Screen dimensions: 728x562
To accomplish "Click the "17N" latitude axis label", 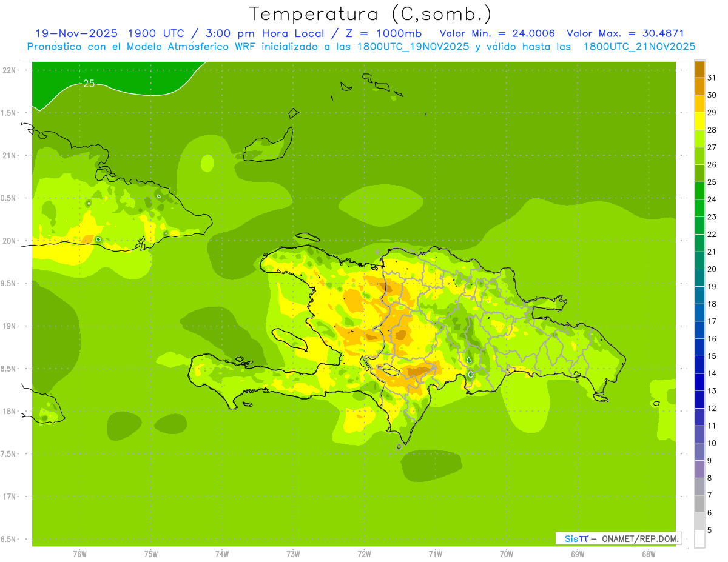I will pos(8,497).
